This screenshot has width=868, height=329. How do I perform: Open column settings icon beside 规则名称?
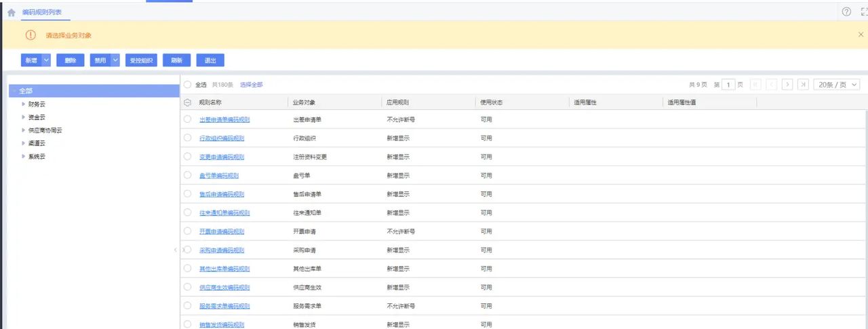[x=188, y=102]
